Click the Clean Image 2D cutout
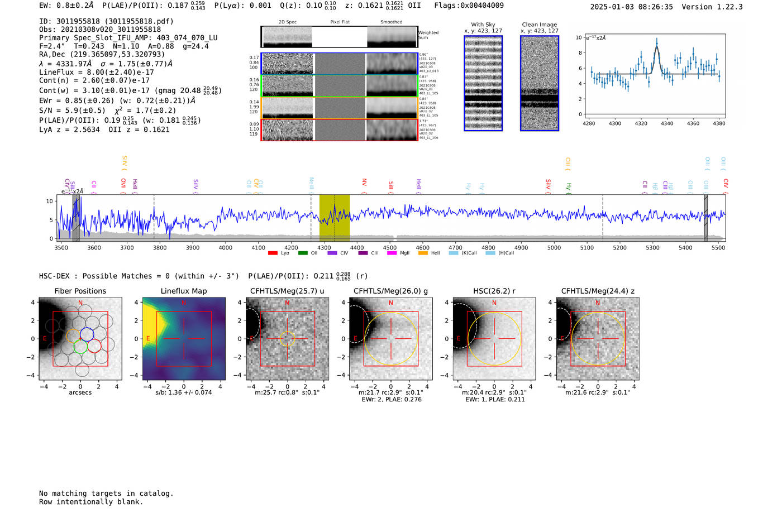 click(540, 83)
